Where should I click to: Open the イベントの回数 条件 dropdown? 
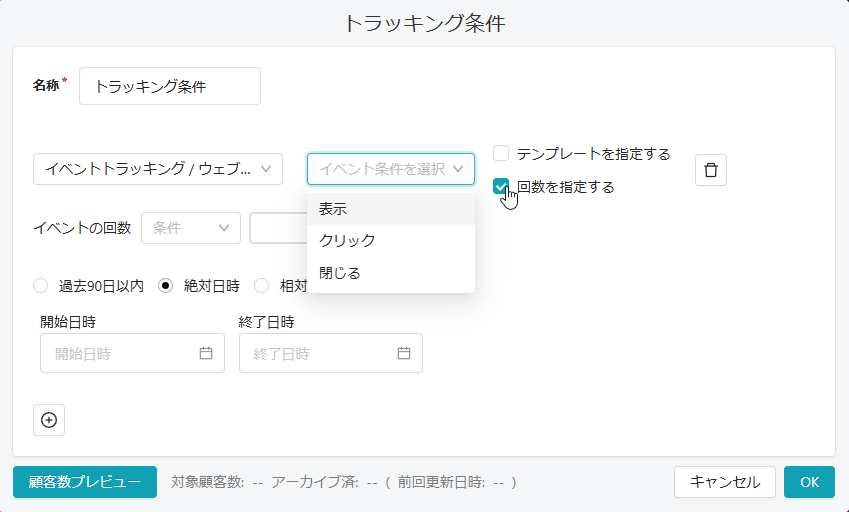(191, 228)
